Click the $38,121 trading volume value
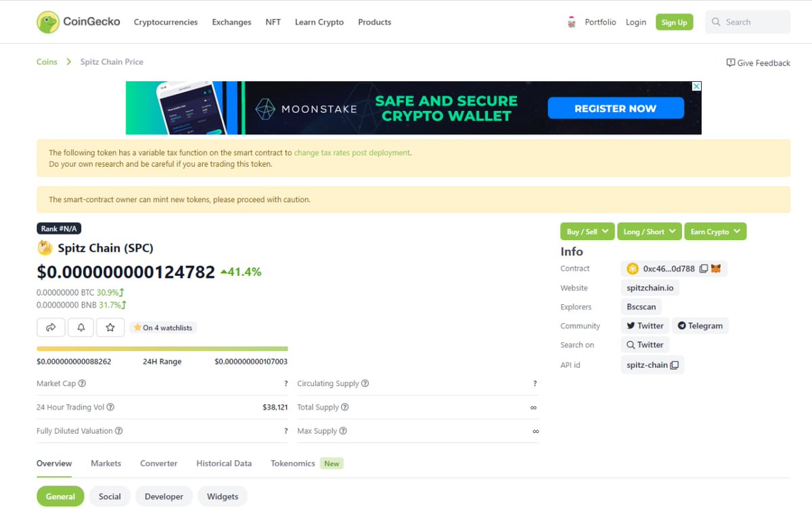 click(275, 407)
